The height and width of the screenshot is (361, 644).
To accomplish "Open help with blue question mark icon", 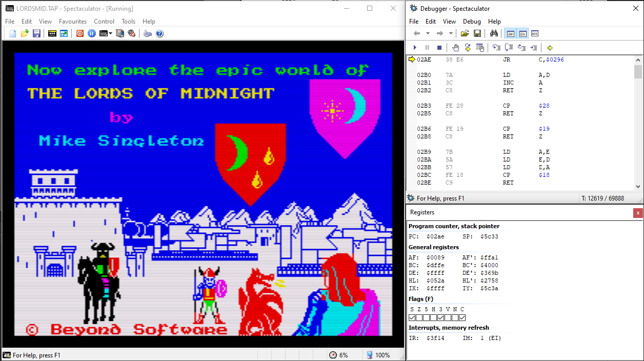I will click(x=159, y=33).
